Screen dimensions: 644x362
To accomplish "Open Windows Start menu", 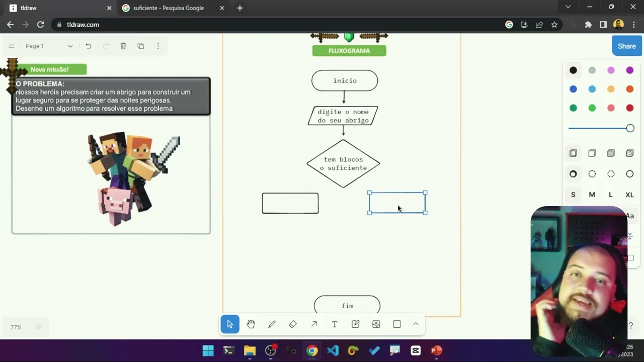I will pyautogui.click(x=208, y=351).
